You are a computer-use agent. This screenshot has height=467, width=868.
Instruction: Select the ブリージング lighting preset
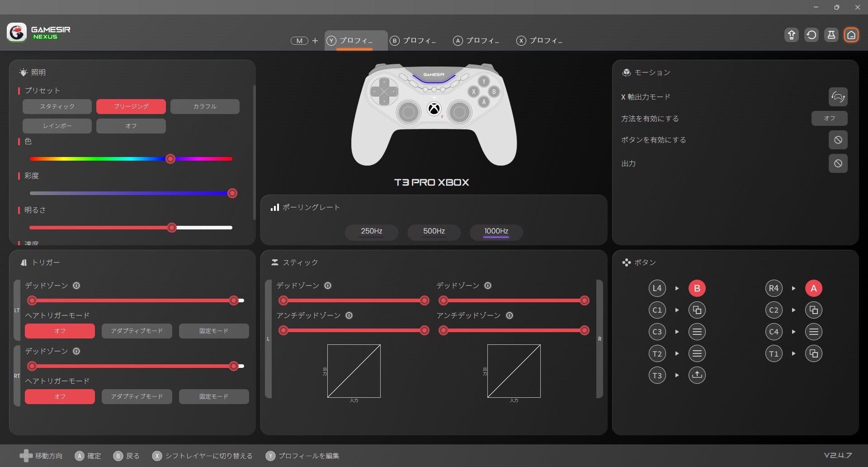pyautogui.click(x=131, y=106)
